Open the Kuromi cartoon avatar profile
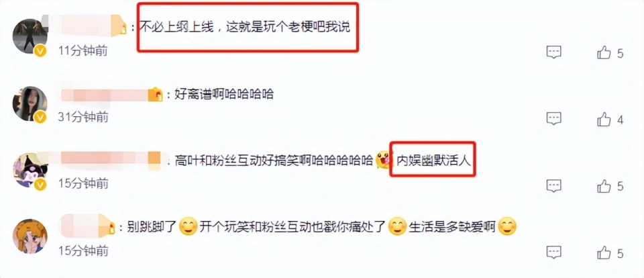The width and height of the screenshot is (644, 278). click(30, 171)
